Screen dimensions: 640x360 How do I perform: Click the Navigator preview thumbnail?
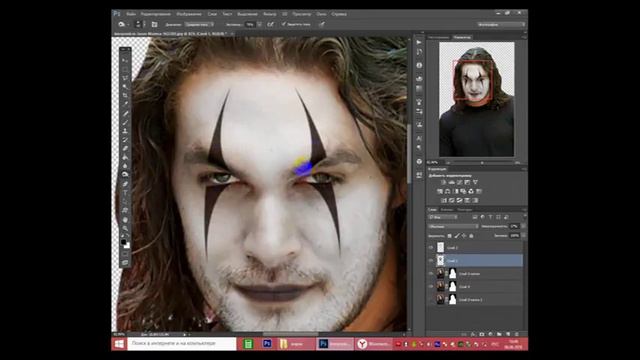pyautogui.click(x=477, y=99)
